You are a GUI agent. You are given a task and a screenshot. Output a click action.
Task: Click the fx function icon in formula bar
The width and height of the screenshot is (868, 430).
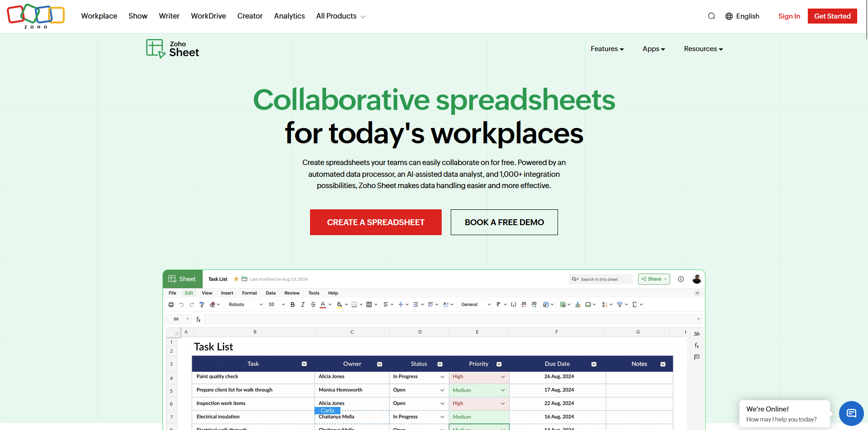(x=198, y=319)
